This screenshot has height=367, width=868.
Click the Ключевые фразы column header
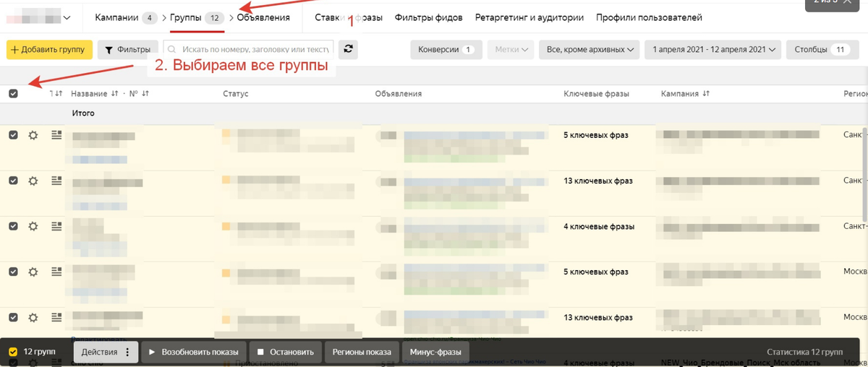pos(596,94)
